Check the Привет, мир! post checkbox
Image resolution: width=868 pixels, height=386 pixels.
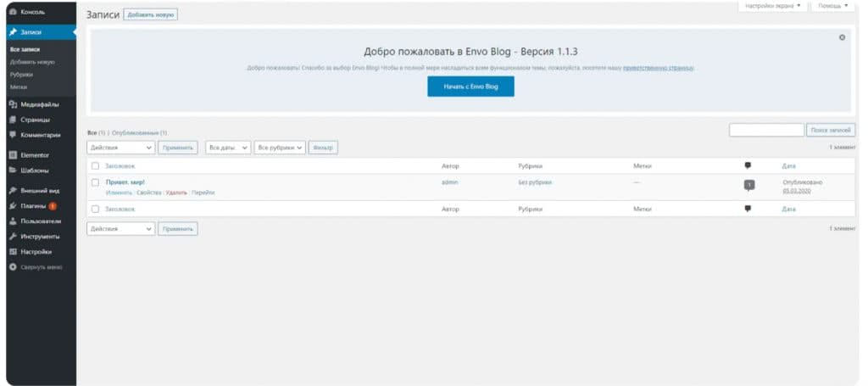(x=96, y=182)
